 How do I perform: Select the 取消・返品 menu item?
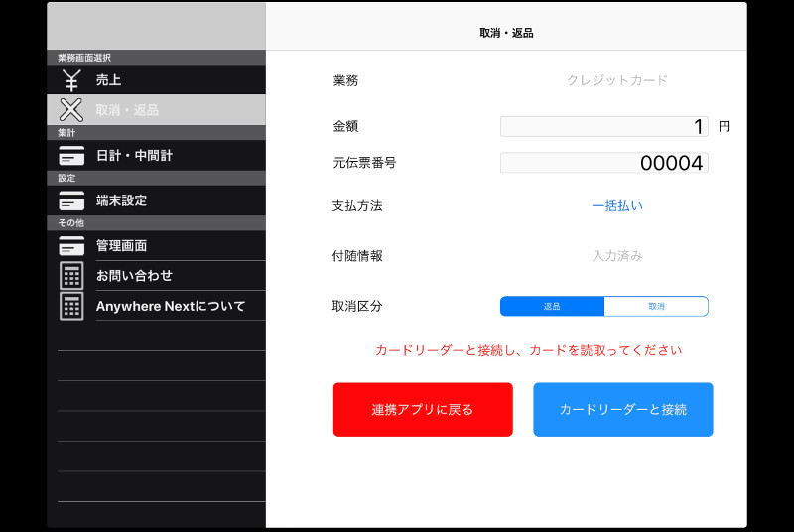tap(156, 110)
